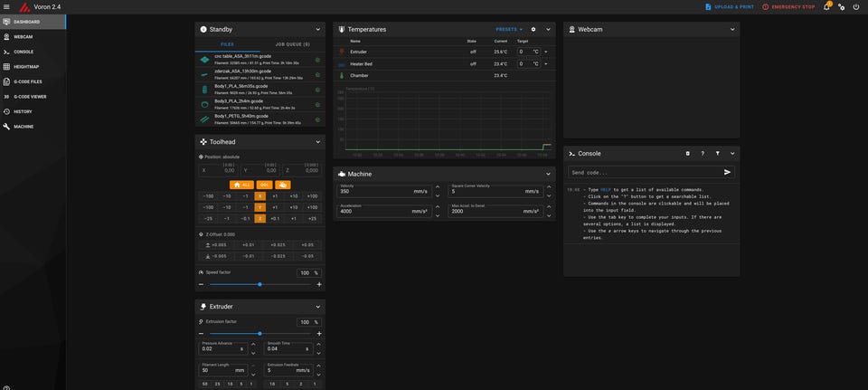Click the Extruder target temperature field
The height and width of the screenshot is (390, 868).
pos(528,52)
